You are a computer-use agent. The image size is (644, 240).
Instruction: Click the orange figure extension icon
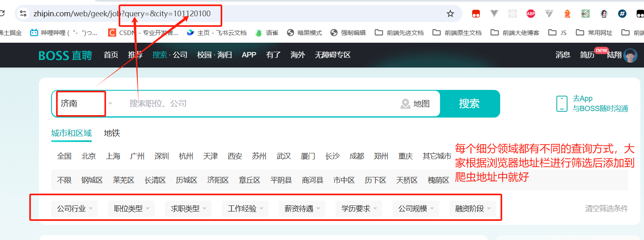coord(567,14)
